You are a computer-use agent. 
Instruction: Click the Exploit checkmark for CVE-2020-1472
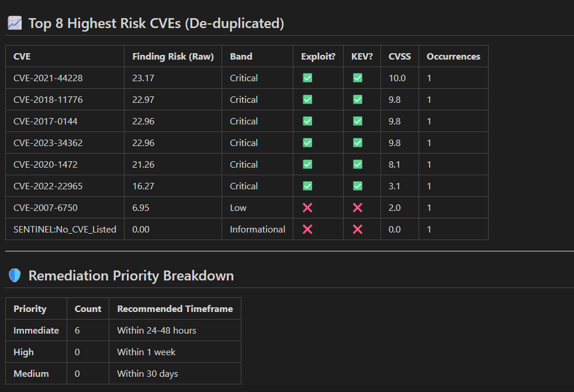point(307,164)
